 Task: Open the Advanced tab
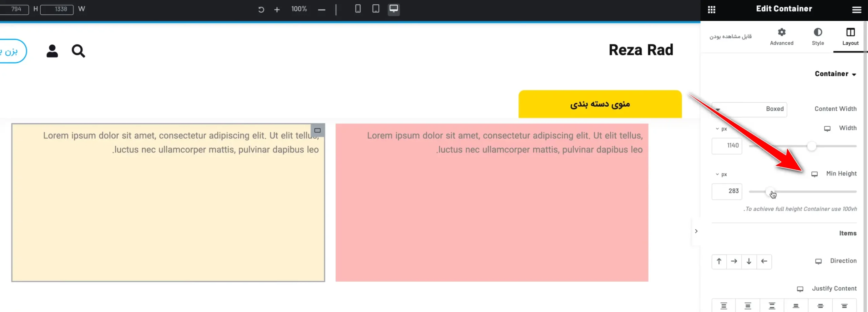[x=781, y=37]
